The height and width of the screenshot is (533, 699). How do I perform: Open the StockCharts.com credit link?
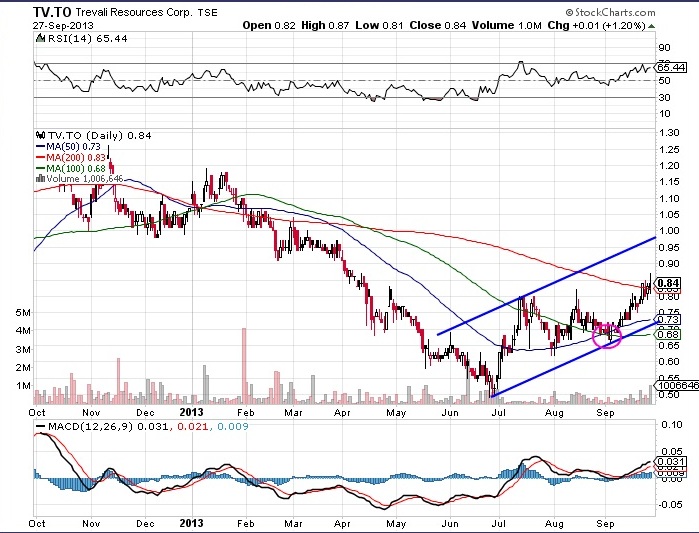coord(611,12)
